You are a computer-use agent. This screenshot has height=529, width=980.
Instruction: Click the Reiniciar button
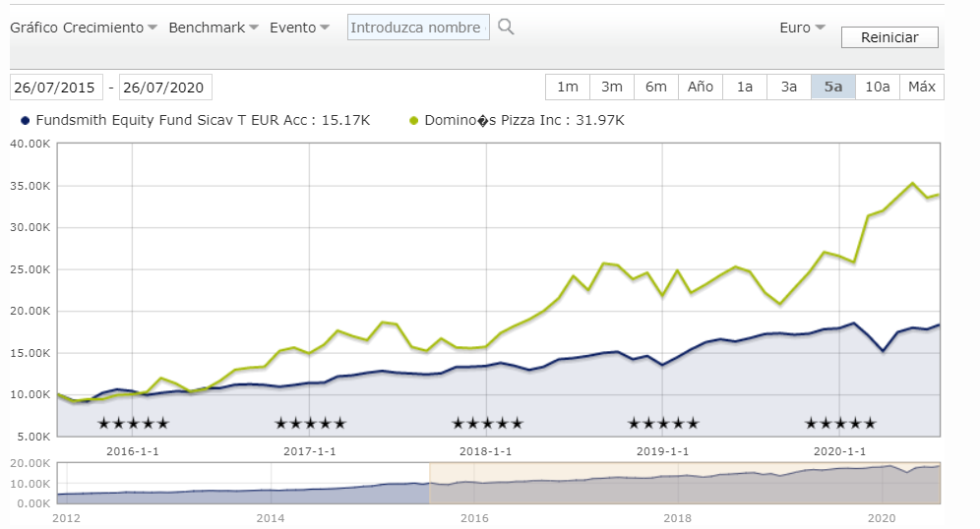click(x=889, y=37)
